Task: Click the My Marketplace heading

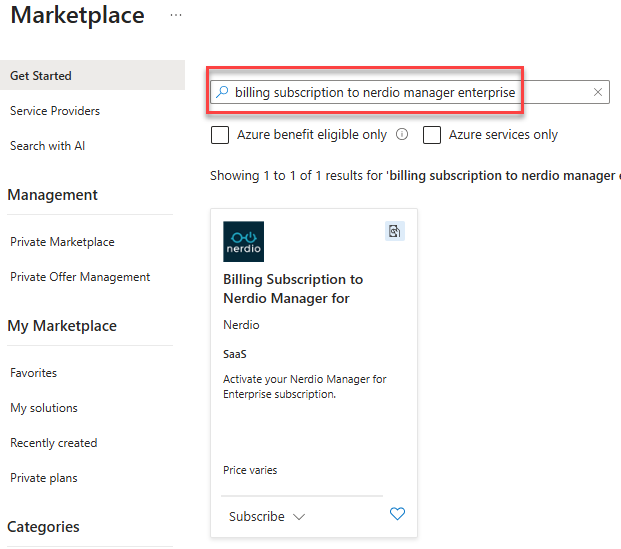Action: (x=62, y=326)
